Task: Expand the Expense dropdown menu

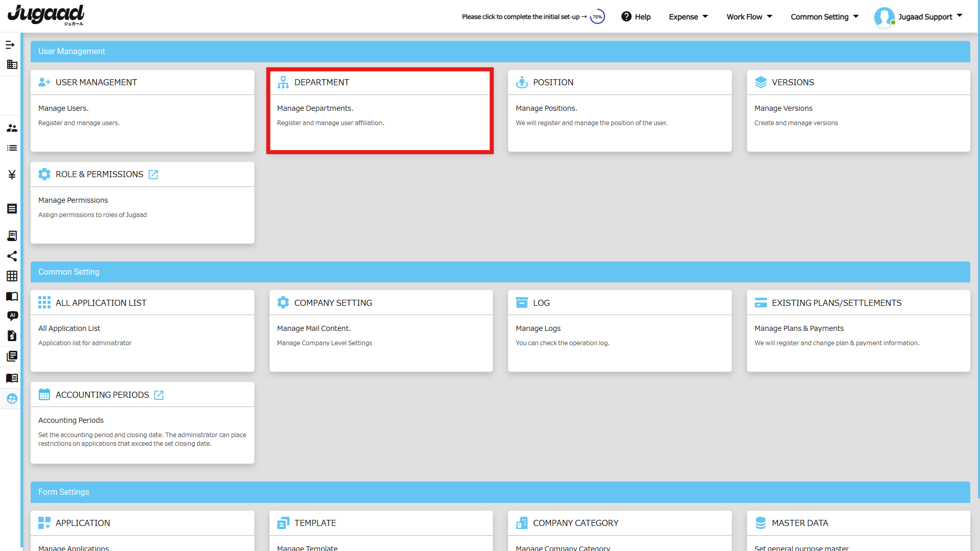Action: pos(688,17)
